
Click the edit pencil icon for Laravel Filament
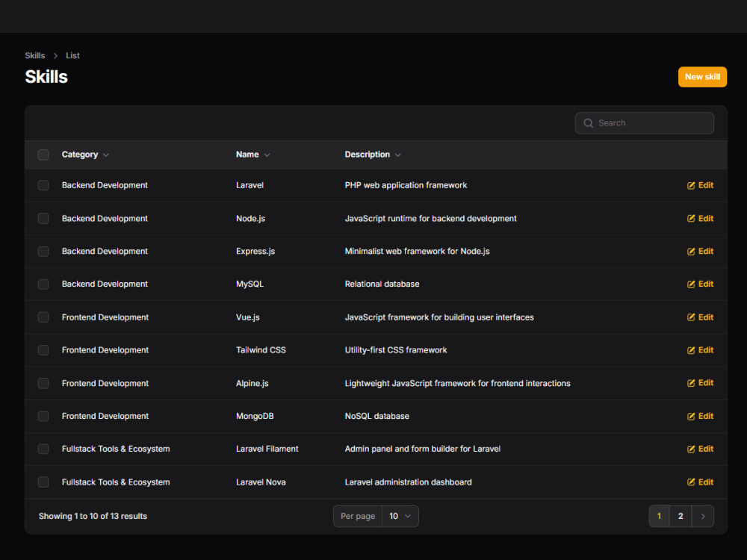(691, 449)
